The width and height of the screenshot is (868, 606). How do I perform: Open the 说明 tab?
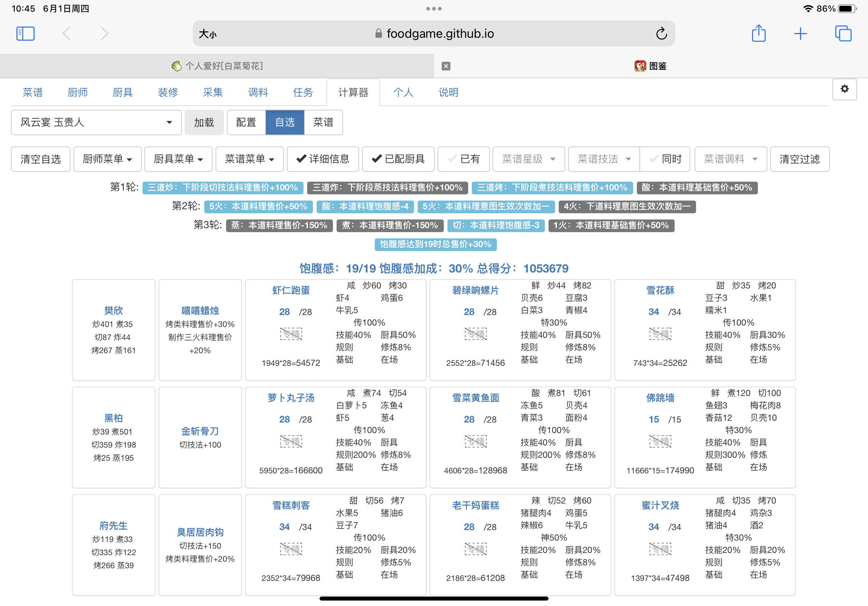point(448,92)
